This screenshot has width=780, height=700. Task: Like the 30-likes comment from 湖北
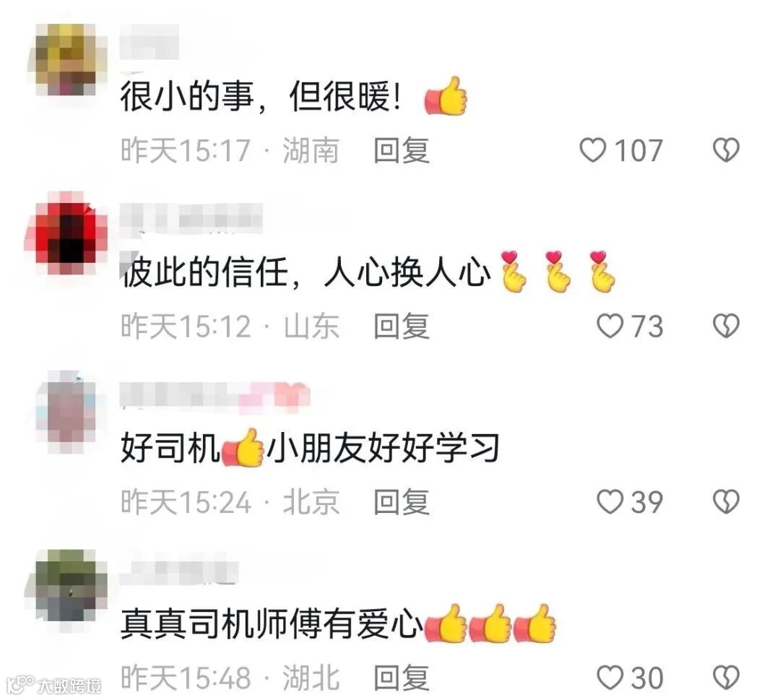(x=610, y=678)
